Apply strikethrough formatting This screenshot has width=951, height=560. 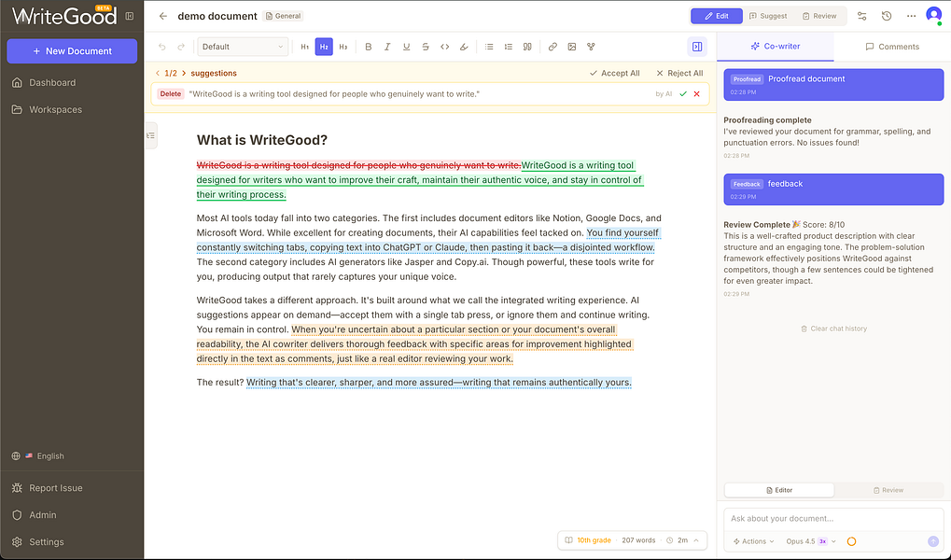pos(426,47)
